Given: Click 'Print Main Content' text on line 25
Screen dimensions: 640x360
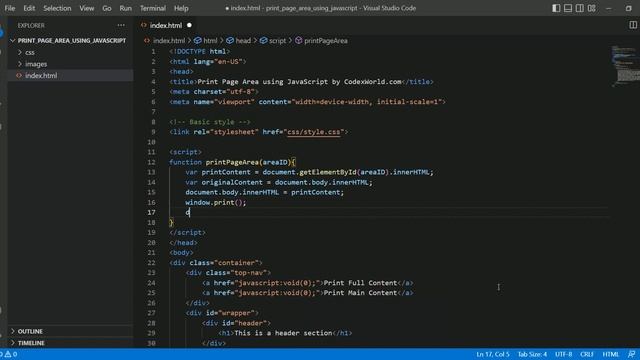Looking at the screenshot, I should tap(360, 293).
